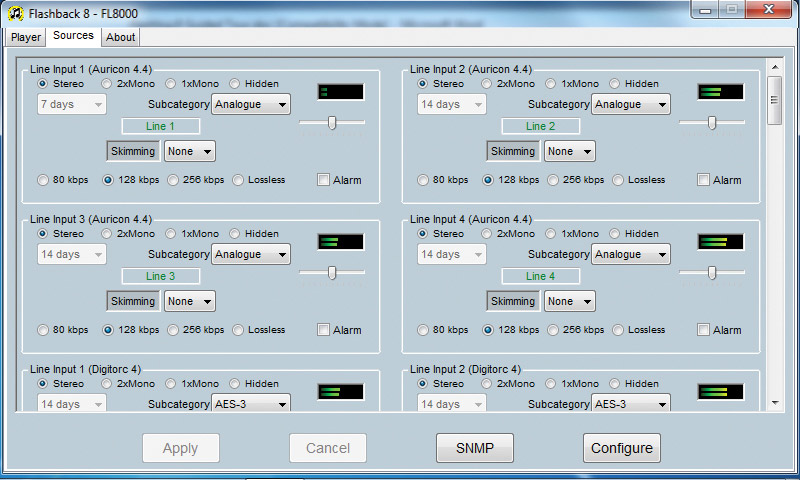
Task: Click Line Input 1 audio level meter
Action: point(341,92)
